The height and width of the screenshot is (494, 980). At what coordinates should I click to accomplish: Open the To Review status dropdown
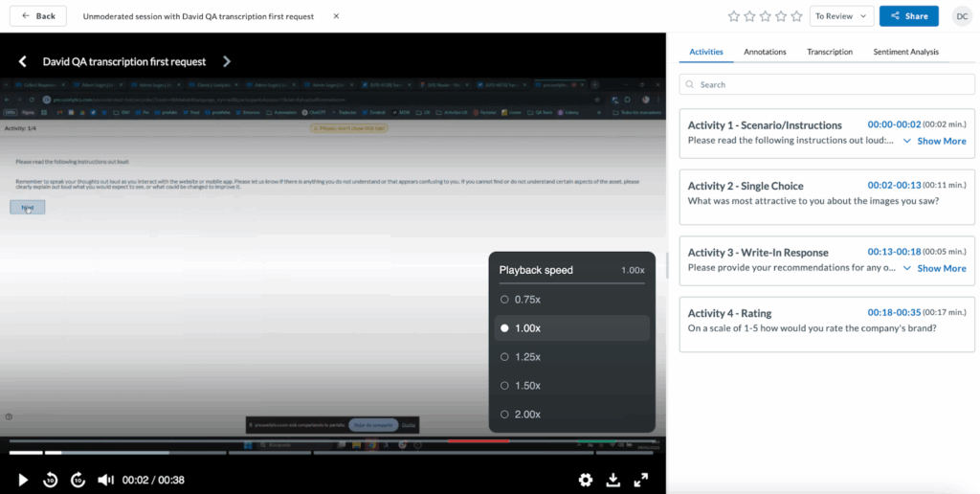(841, 16)
